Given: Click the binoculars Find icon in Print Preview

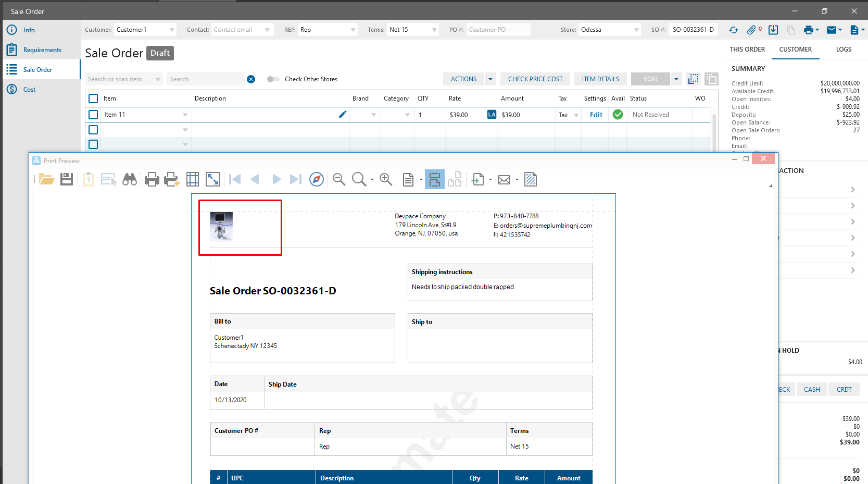Looking at the screenshot, I should (130, 180).
